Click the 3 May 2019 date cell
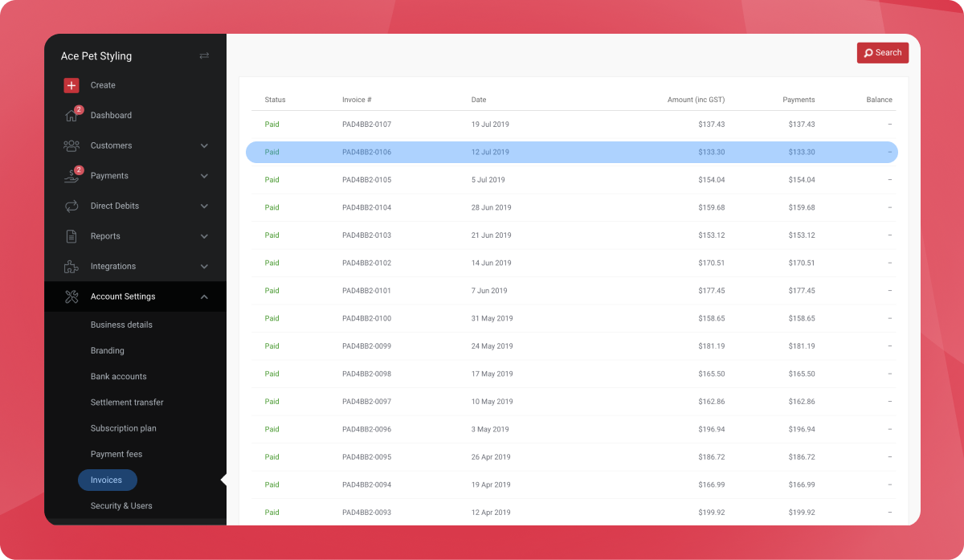Image resolution: width=964 pixels, height=560 pixels. coord(490,429)
